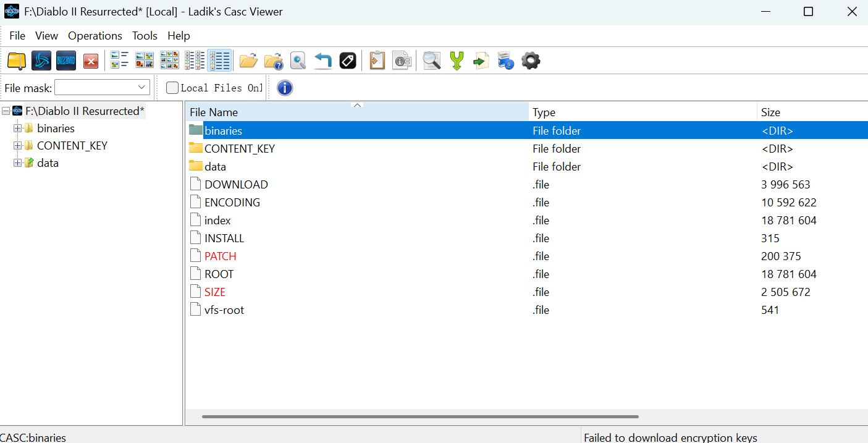868x443 pixels.
Task: Click the document magnifier icon in toolbar
Action: tap(298, 61)
